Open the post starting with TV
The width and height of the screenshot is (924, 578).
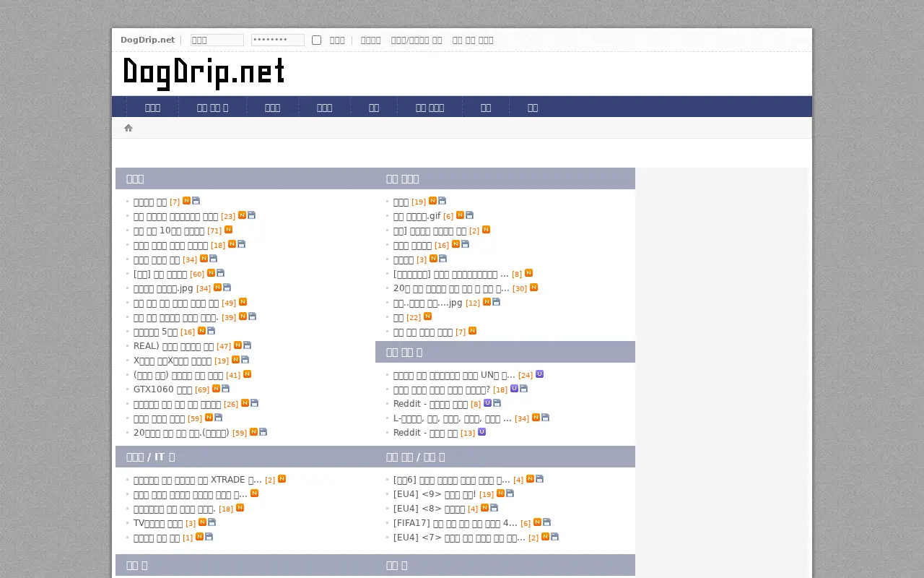[158, 523]
